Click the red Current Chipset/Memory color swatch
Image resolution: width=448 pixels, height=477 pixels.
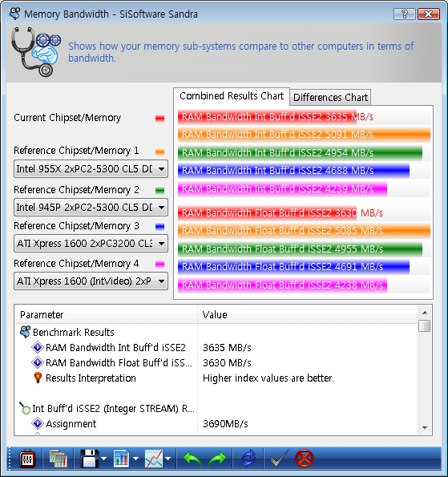pos(159,118)
